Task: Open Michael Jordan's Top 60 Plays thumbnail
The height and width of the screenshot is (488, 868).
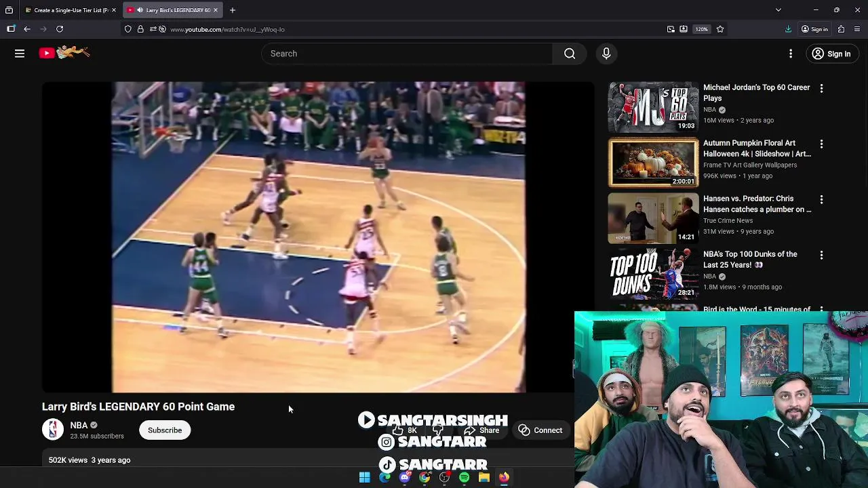Action: click(x=653, y=107)
